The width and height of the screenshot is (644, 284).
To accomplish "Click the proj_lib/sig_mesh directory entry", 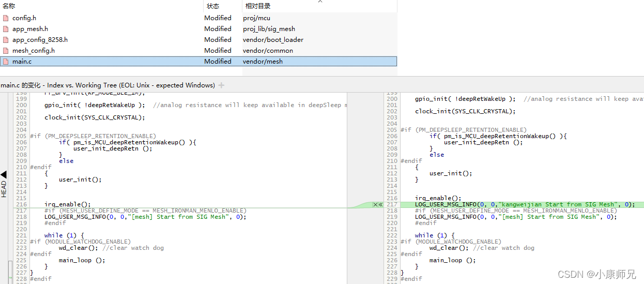I will (269, 29).
